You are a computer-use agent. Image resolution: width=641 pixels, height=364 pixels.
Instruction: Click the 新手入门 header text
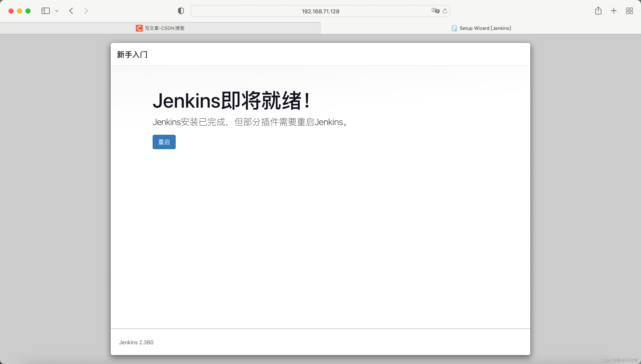[x=132, y=54]
